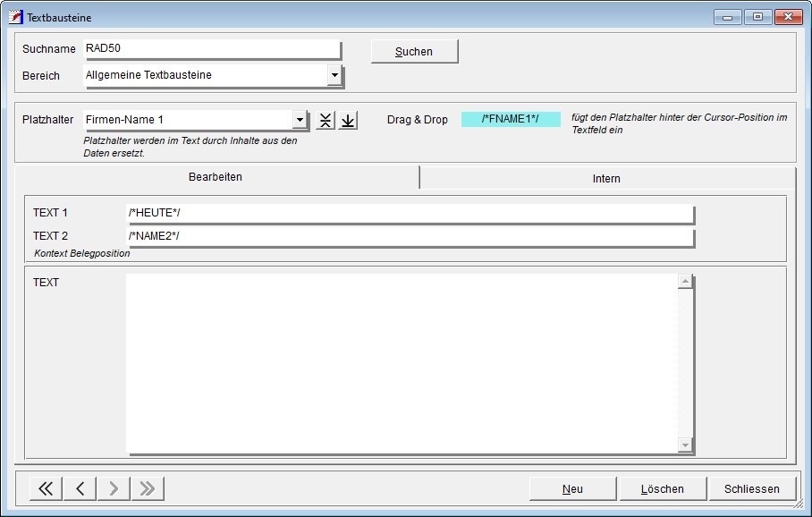Image resolution: width=812 pixels, height=517 pixels.
Task: Close the Textbausteine window with X
Action: point(788,17)
